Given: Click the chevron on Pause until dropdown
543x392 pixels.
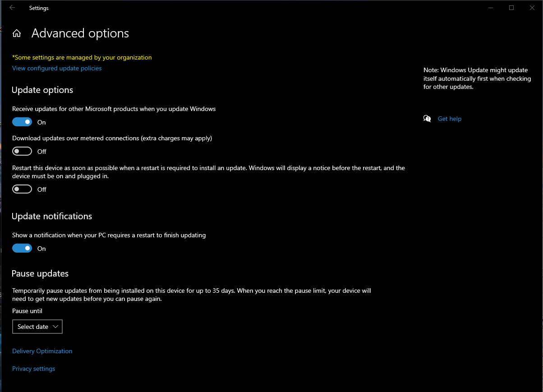Looking at the screenshot, I should 55,327.
